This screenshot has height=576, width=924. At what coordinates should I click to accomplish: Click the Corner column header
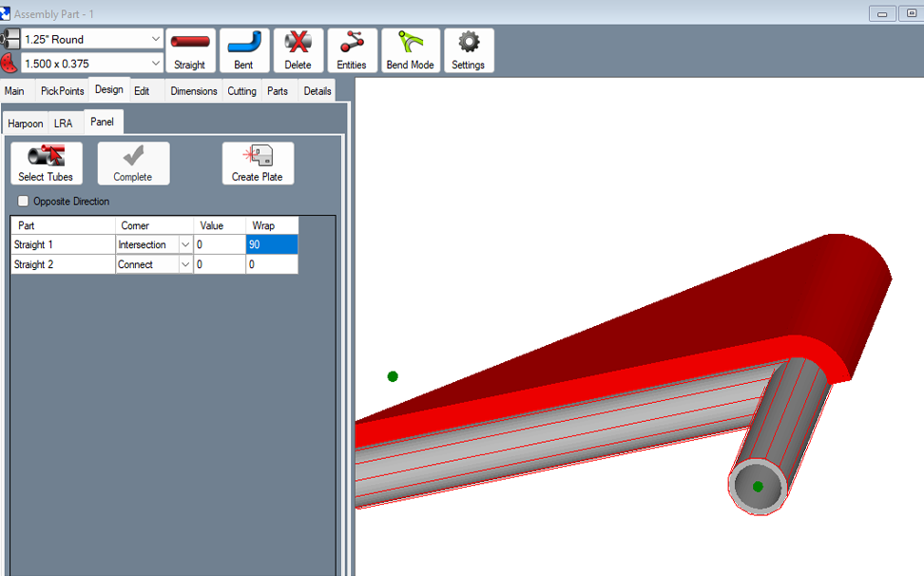[154, 225]
